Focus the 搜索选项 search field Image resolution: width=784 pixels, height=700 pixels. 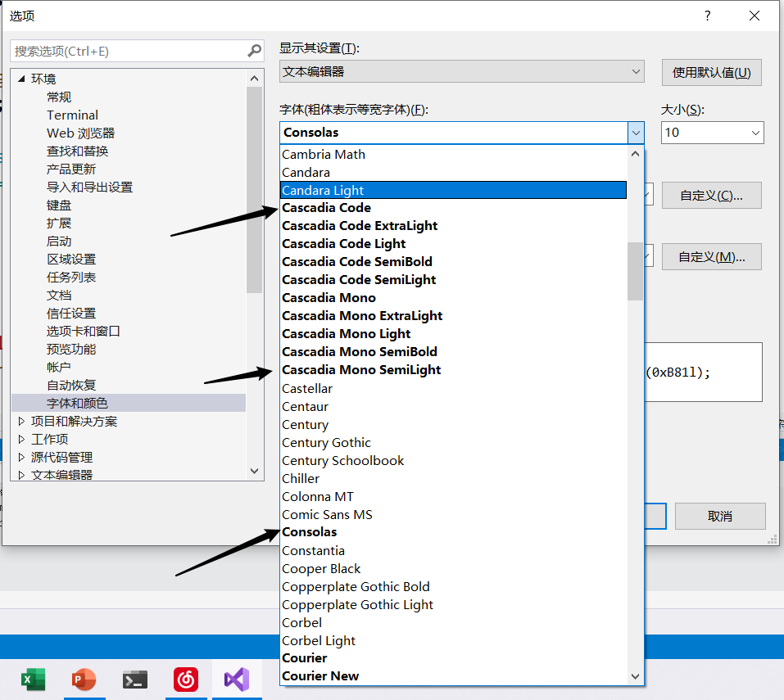129,51
